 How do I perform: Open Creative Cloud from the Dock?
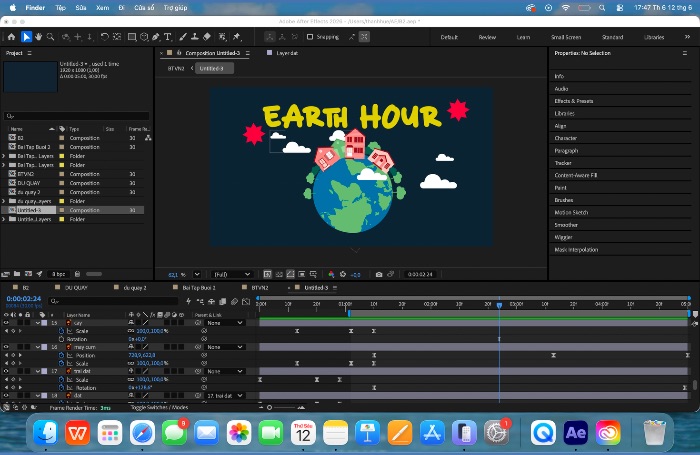608,432
